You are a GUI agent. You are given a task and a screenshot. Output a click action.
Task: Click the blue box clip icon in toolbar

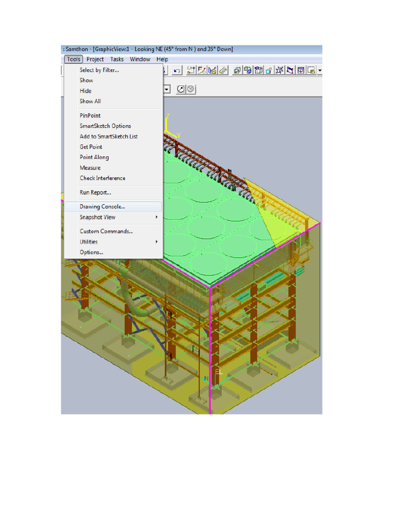pyautogui.click(x=259, y=70)
